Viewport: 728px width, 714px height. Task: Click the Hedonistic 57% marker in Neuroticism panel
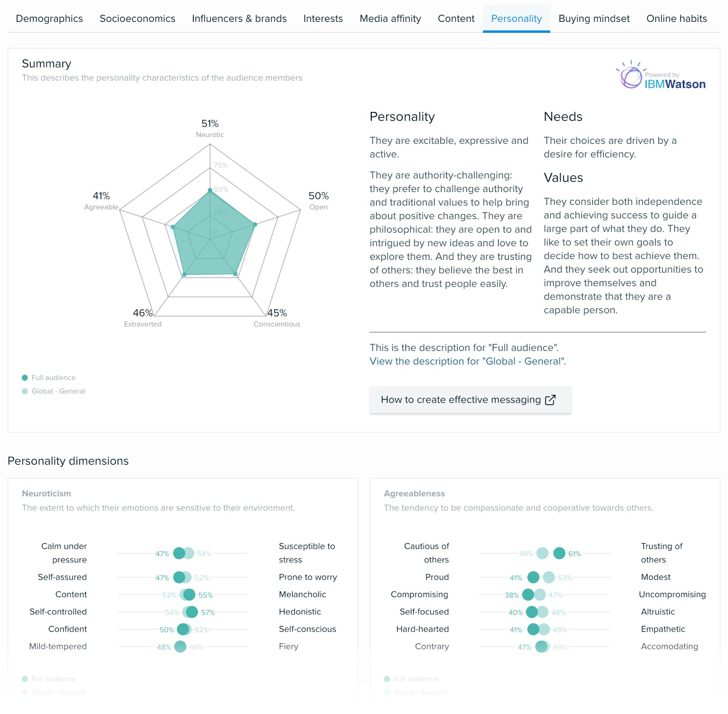click(192, 612)
